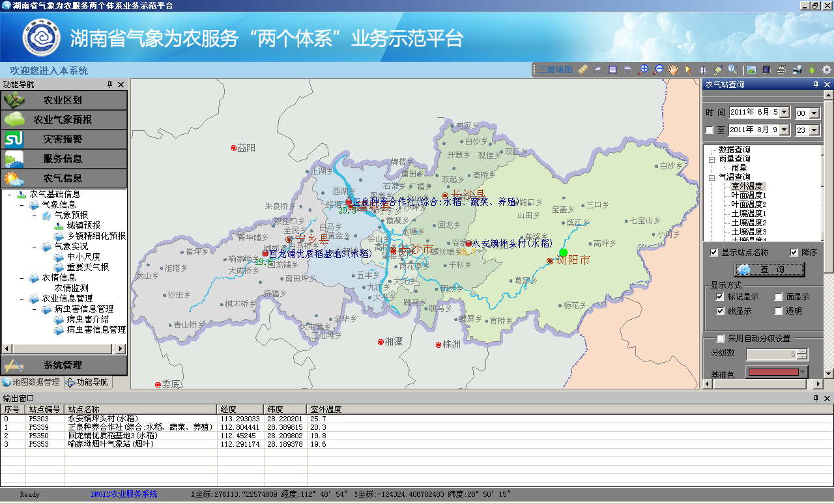Select the arrow pointer tool
This screenshot has height=504, width=834.
(x=689, y=69)
